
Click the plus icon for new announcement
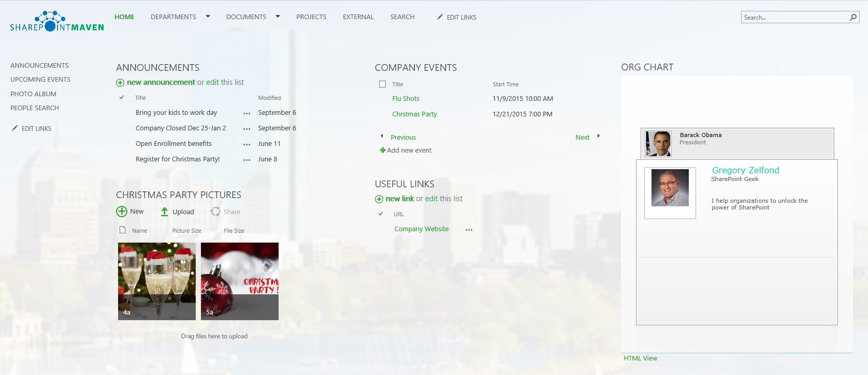(120, 83)
